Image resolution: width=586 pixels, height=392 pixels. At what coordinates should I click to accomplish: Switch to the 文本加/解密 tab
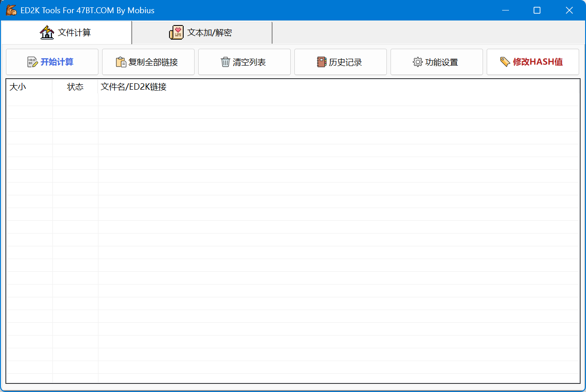click(x=210, y=33)
